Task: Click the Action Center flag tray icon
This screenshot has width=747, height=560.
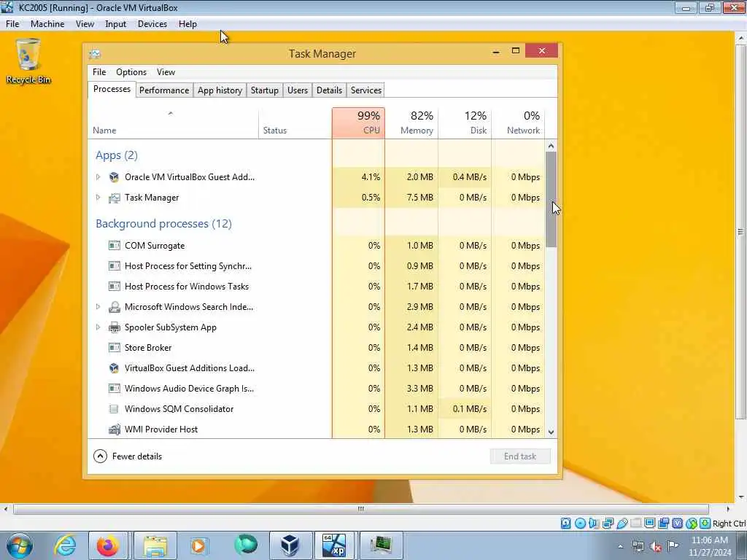Action: [x=673, y=545]
